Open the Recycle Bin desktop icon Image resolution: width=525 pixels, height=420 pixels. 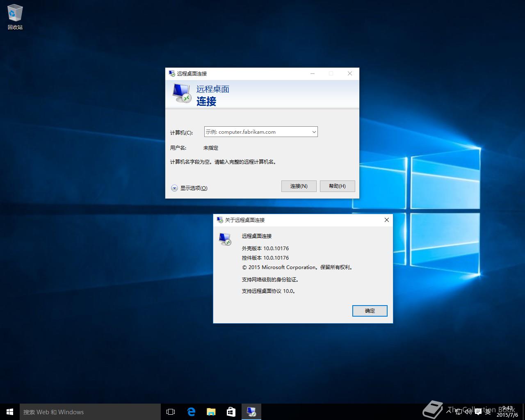(x=15, y=18)
